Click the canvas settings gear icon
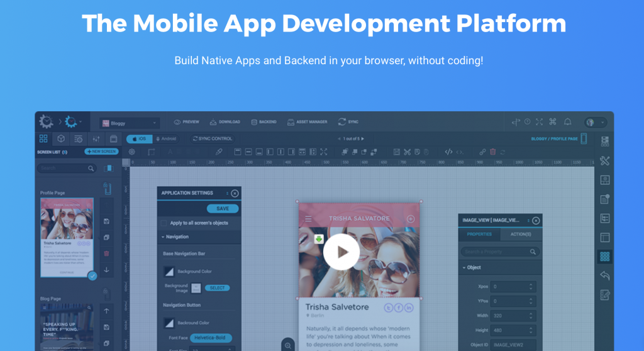 click(x=132, y=152)
